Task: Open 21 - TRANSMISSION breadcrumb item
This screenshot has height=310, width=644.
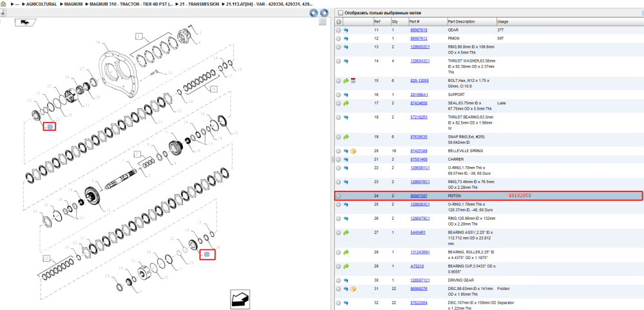Action: (x=199, y=4)
